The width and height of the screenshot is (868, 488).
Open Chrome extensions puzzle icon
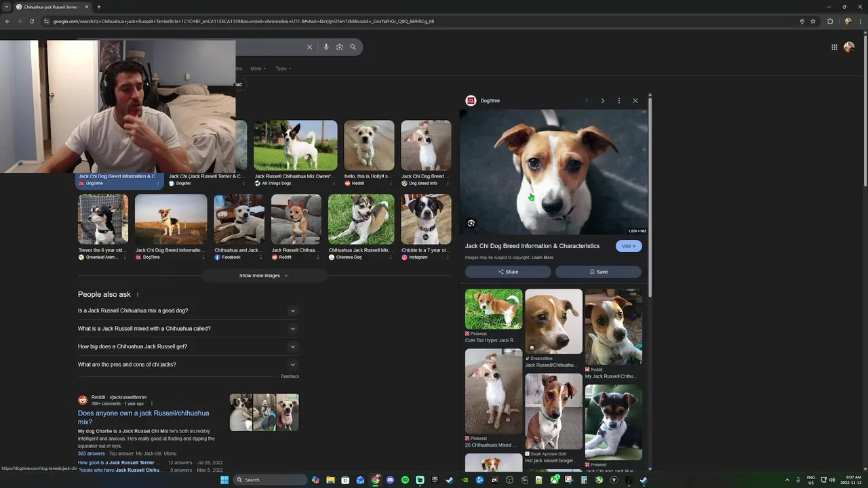830,21
